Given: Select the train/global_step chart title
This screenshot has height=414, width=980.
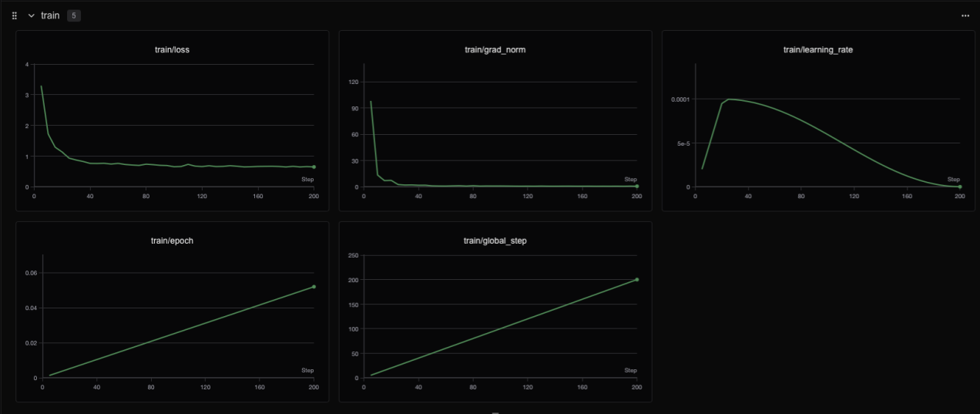Looking at the screenshot, I should [495, 241].
